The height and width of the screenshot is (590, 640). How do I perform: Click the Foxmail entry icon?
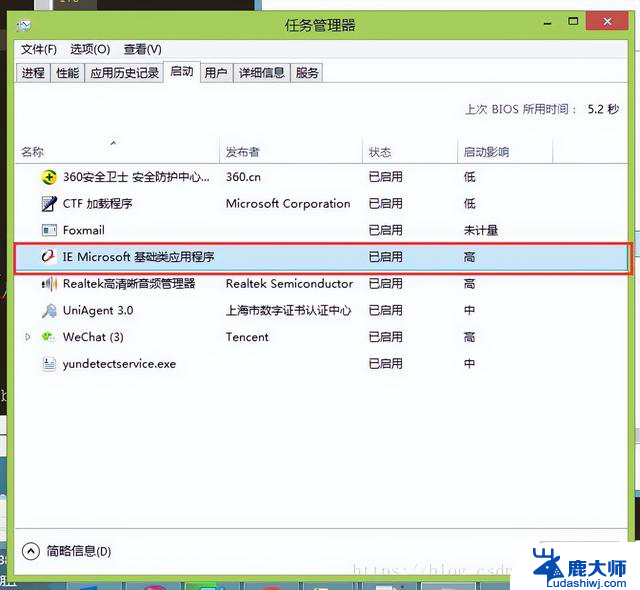click(49, 230)
